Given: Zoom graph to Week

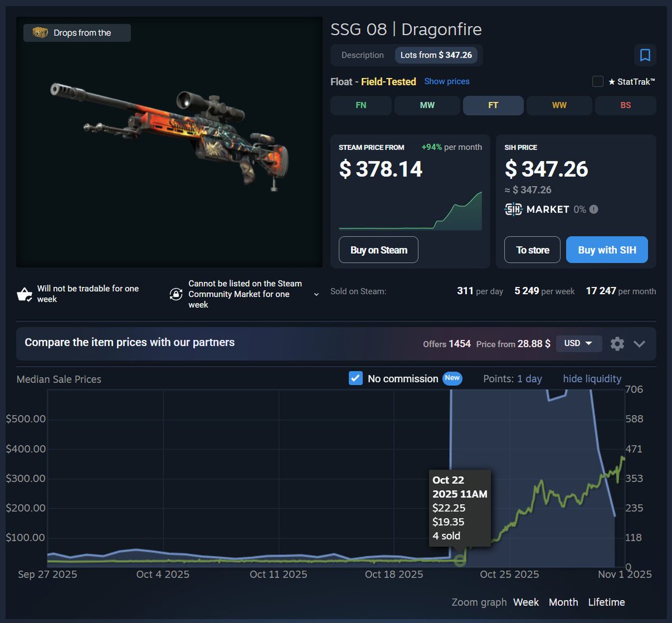Looking at the screenshot, I should click(x=526, y=602).
